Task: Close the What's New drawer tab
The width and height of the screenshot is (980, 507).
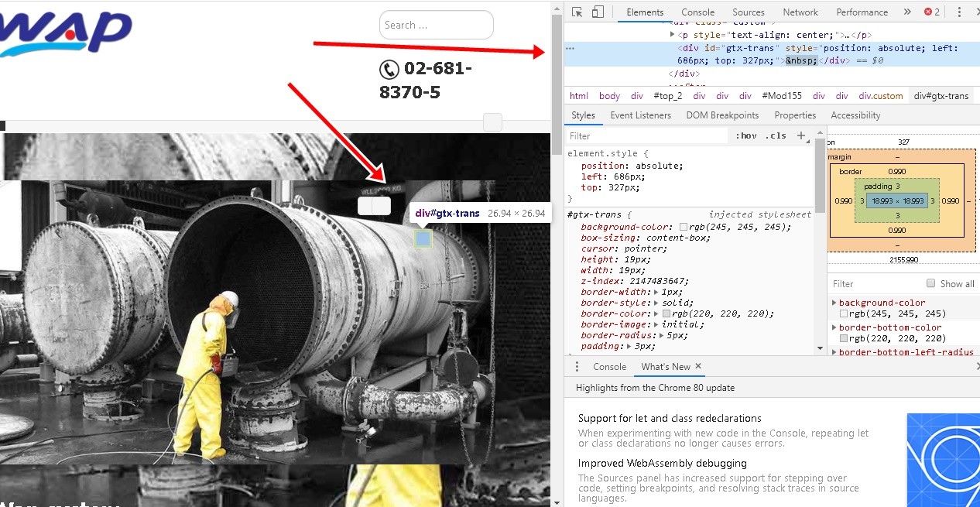Action: pyautogui.click(x=697, y=366)
